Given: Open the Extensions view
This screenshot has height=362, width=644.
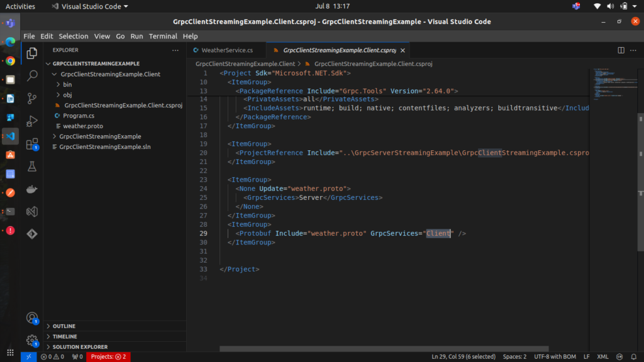Looking at the screenshot, I should point(32,144).
